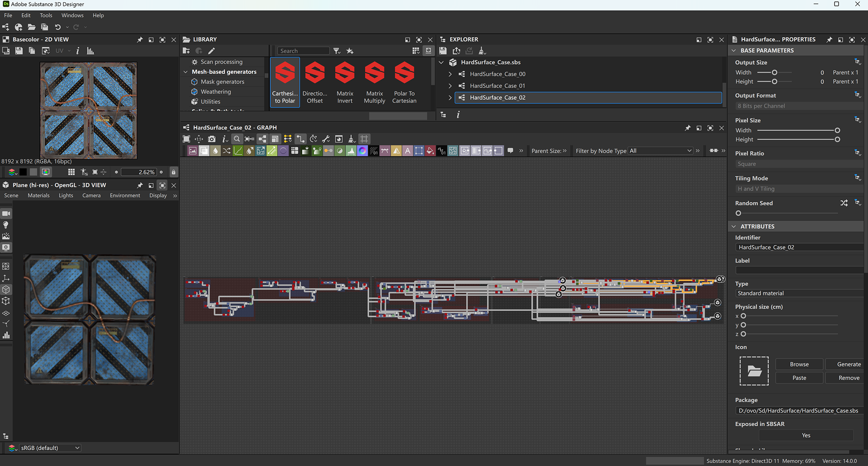Click the wrench tools icon in graph toolbar
Screen dimensions: 868x466
(325, 139)
